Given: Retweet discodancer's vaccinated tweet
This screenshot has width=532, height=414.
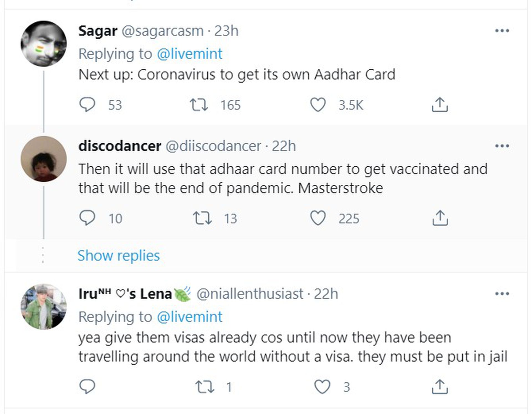Looking at the screenshot, I should [202, 218].
